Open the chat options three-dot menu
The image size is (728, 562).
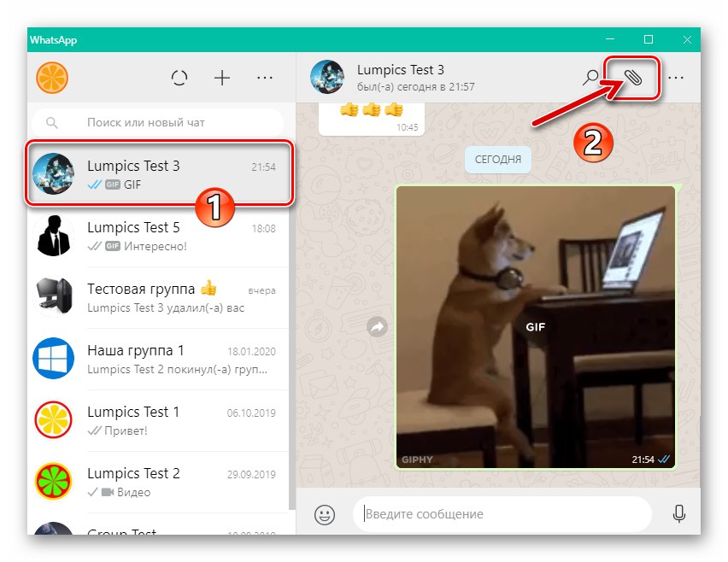click(x=676, y=77)
